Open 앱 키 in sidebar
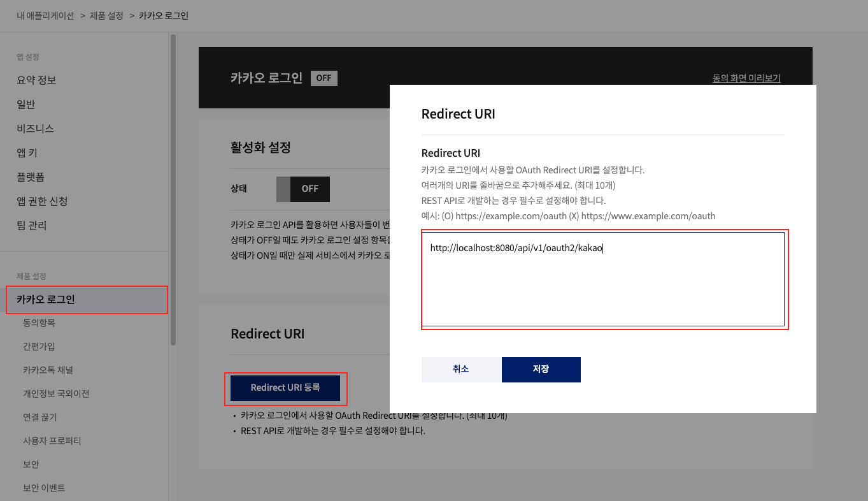 tap(27, 153)
